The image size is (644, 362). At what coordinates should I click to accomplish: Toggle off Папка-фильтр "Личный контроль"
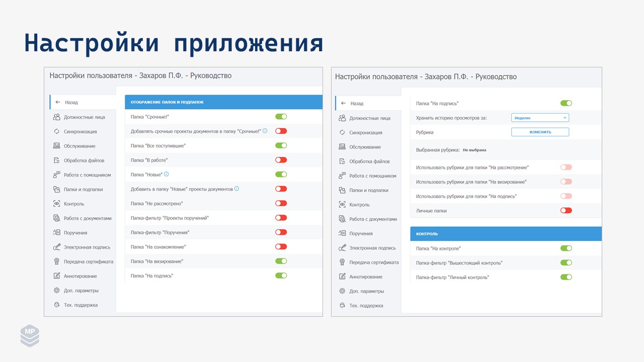click(566, 277)
